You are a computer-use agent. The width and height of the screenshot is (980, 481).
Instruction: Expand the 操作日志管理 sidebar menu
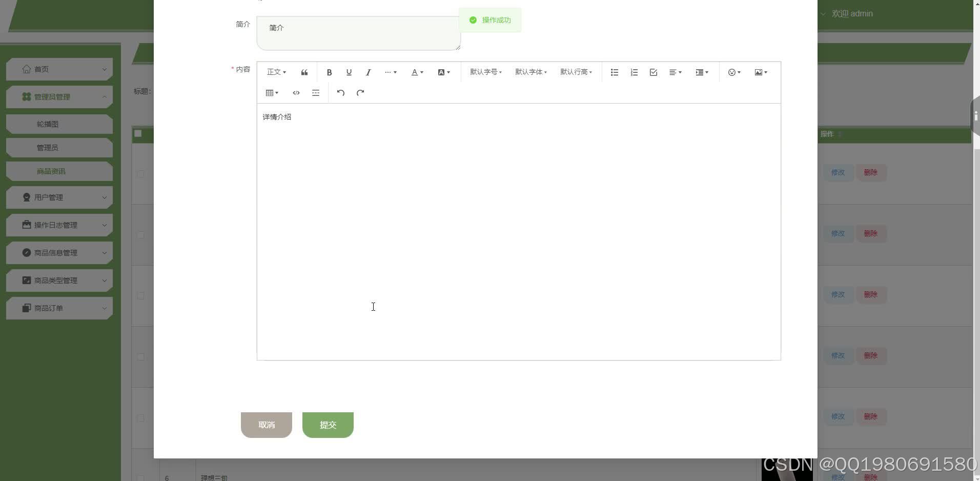[x=59, y=225]
